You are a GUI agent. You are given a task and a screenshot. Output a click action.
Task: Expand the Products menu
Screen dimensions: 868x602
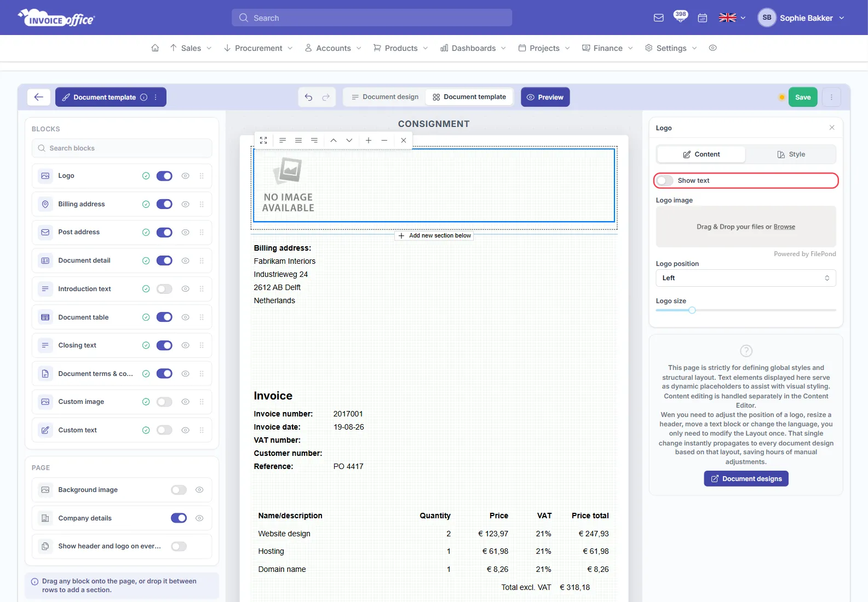pos(401,48)
